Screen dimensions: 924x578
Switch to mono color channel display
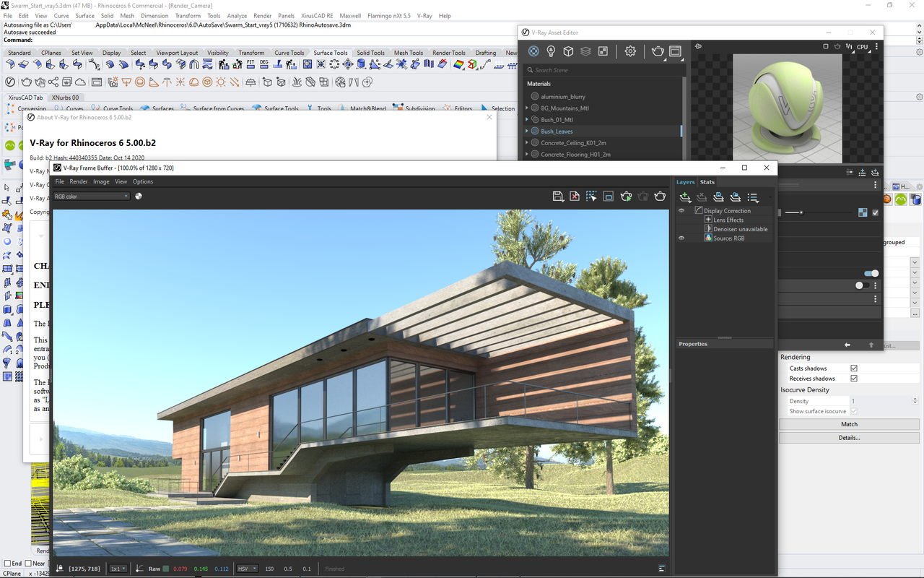coord(139,196)
